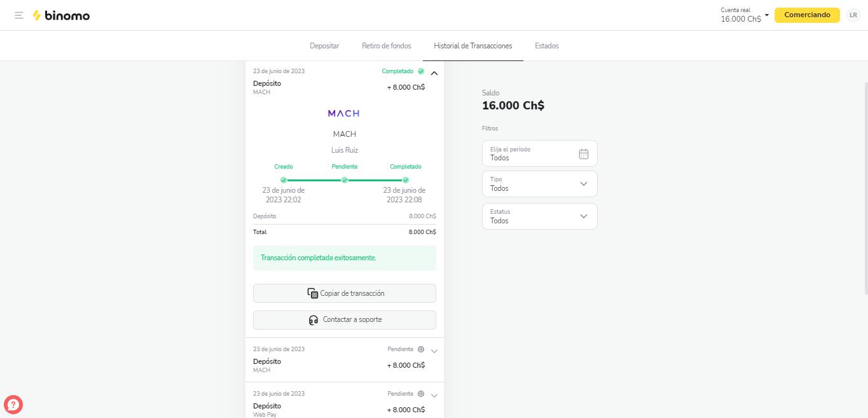Viewport: 868px width, 418px height.
Task: Click the MACH payment logo
Action: click(343, 113)
